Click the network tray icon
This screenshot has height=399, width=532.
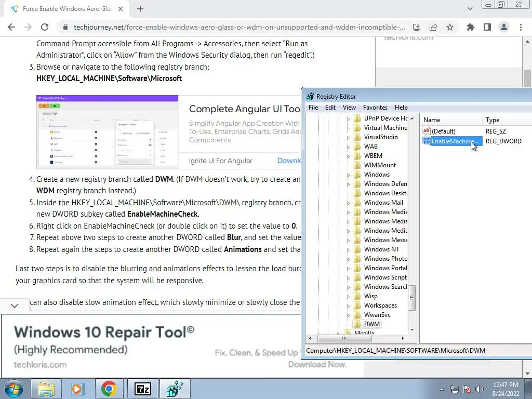[454, 389]
